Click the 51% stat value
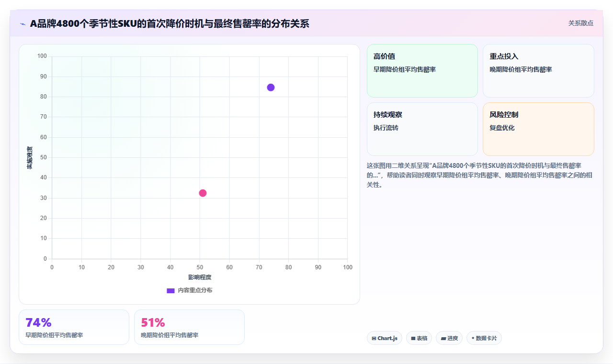Image resolution: width=613 pixels, height=364 pixels. pyautogui.click(x=153, y=322)
